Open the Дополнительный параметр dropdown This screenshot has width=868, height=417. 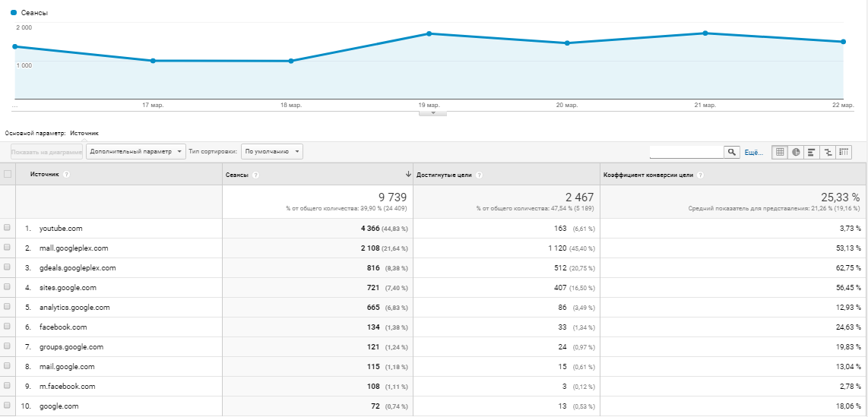tap(136, 151)
